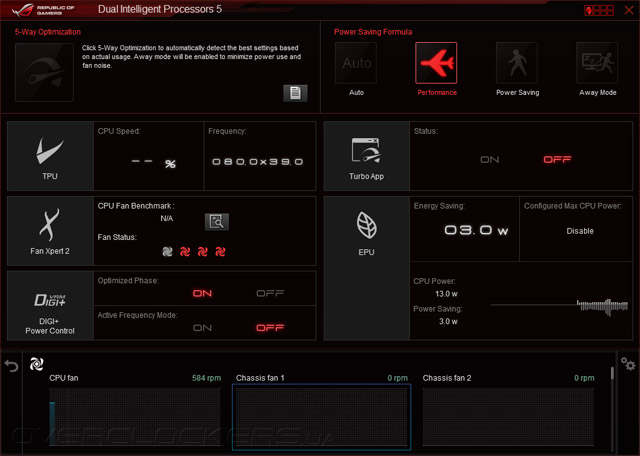
Task: Select the Auto power saving mode
Action: click(356, 63)
